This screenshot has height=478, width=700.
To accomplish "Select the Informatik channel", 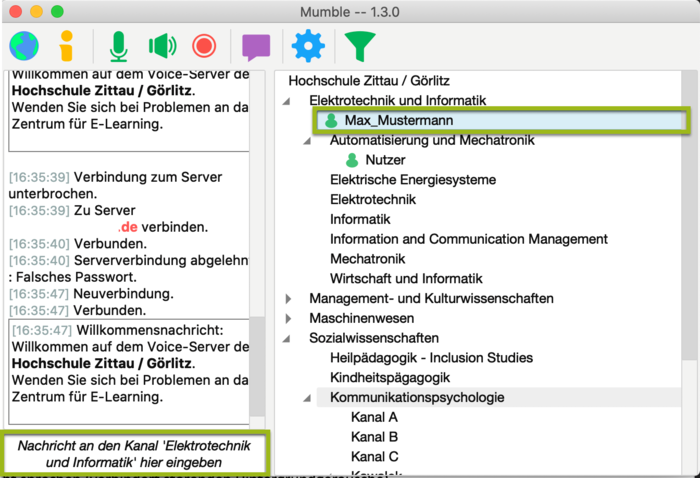I will (x=360, y=219).
